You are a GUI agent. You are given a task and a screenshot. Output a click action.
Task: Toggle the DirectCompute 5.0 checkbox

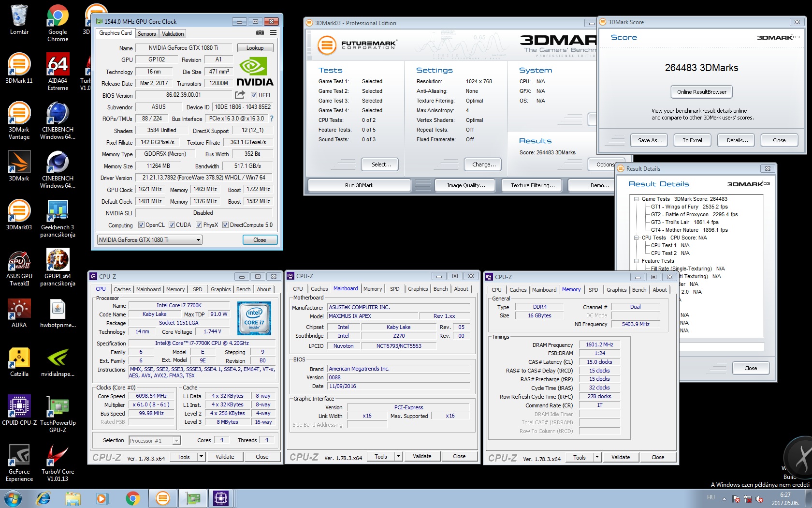(x=225, y=225)
